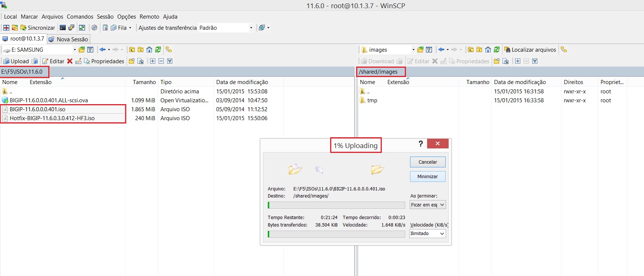Go to remote parent directory icon

(471, 49)
